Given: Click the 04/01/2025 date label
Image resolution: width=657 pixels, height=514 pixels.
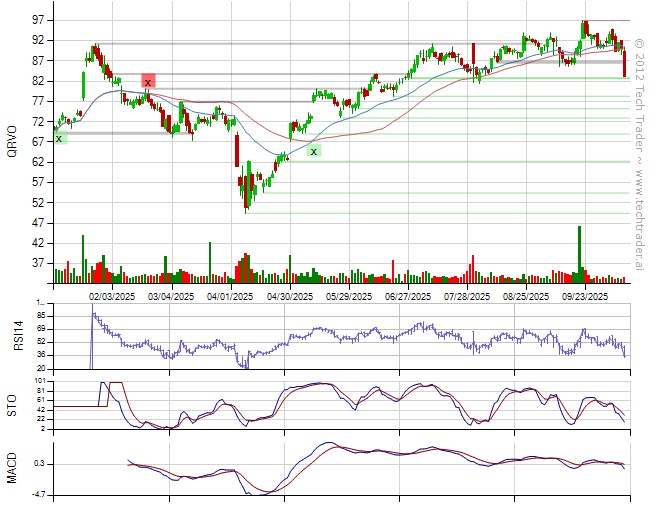Looking at the screenshot, I should click(229, 296).
